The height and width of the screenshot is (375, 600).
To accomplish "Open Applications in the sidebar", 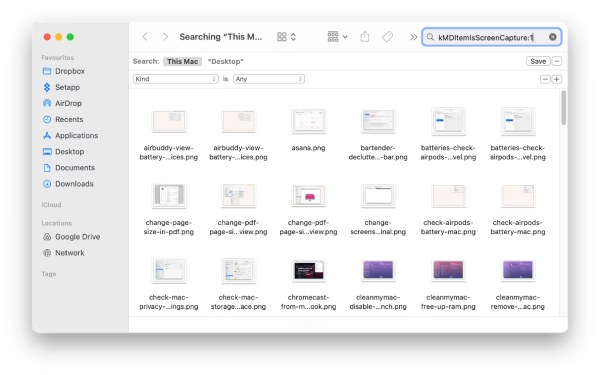I will tap(70, 135).
